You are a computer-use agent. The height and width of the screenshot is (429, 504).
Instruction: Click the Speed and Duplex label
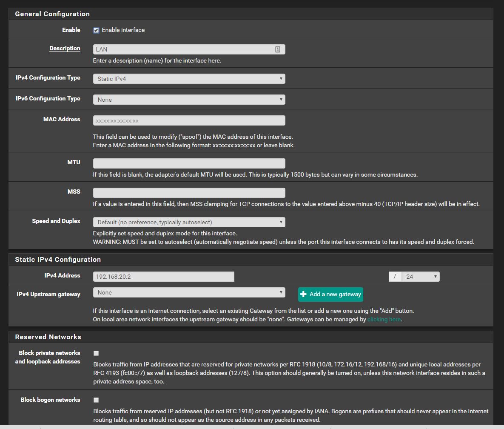coord(56,221)
